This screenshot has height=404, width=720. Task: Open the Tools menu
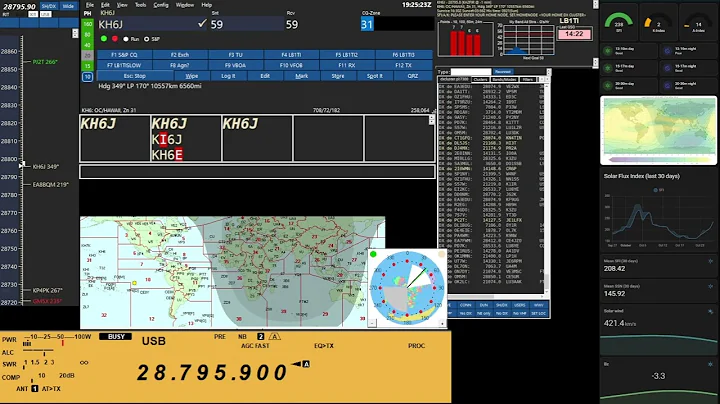(x=141, y=5)
